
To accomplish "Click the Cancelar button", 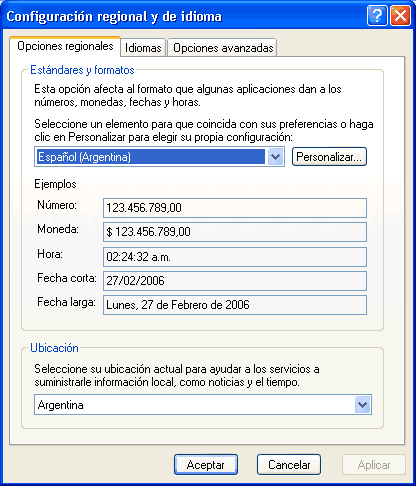I will click(x=289, y=464).
